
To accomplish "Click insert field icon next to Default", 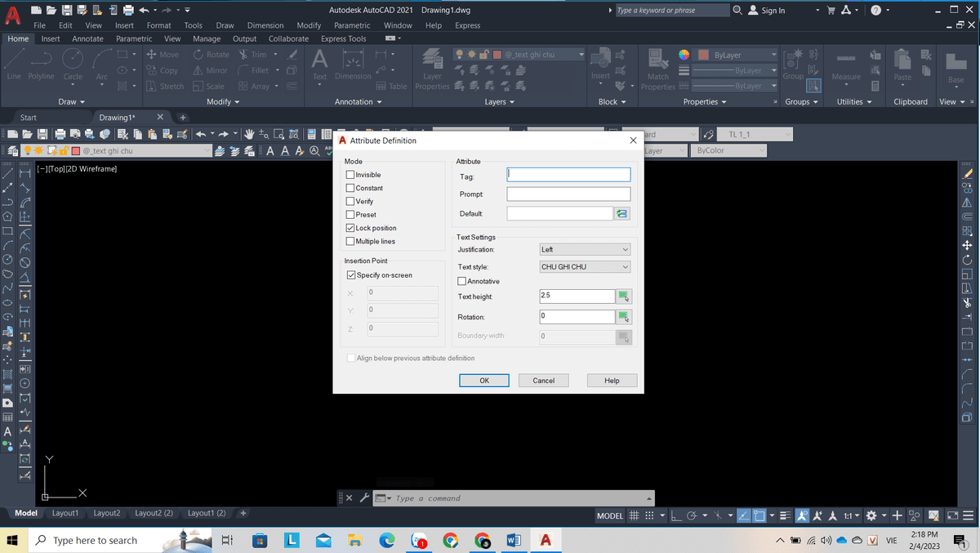I will (622, 213).
